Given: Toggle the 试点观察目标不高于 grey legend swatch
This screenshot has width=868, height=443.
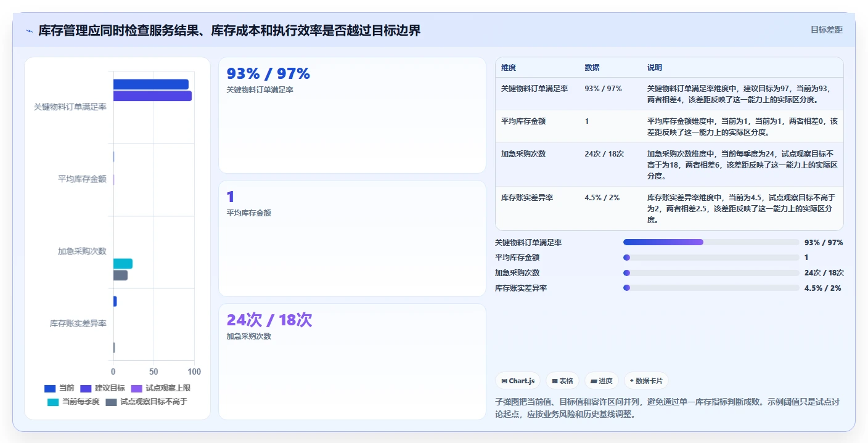Looking at the screenshot, I should tap(112, 402).
